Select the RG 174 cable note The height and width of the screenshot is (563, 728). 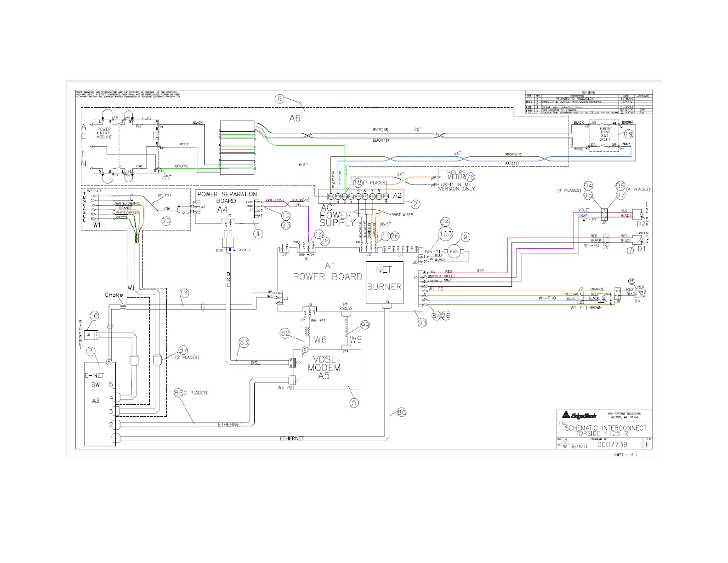pyautogui.click(x=164, y=195)
